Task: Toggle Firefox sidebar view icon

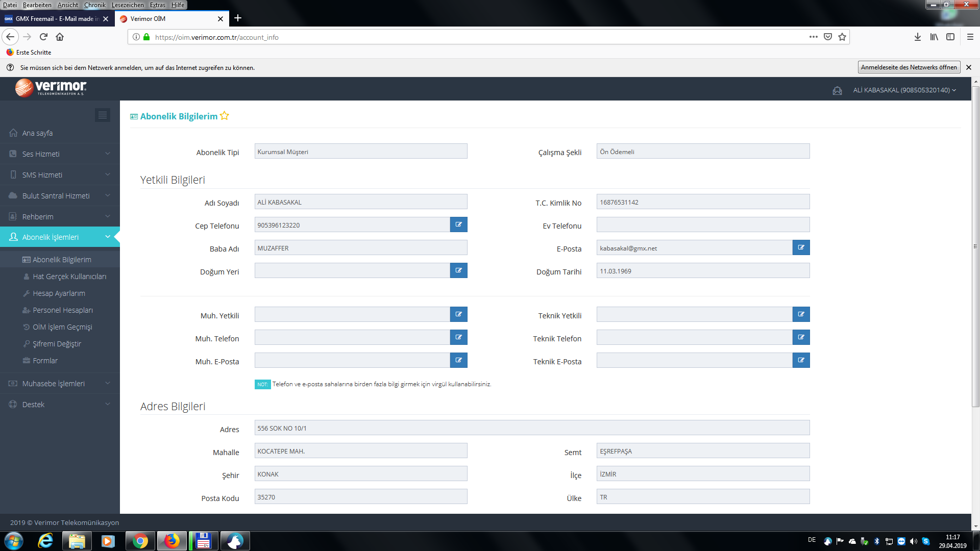Action: tap(950, 37)
